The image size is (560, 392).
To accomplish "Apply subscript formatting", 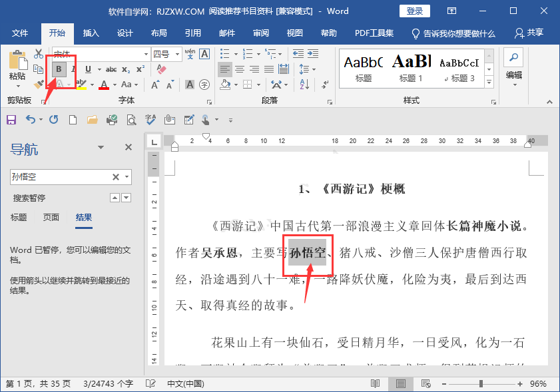I will (x=126, y=69).
